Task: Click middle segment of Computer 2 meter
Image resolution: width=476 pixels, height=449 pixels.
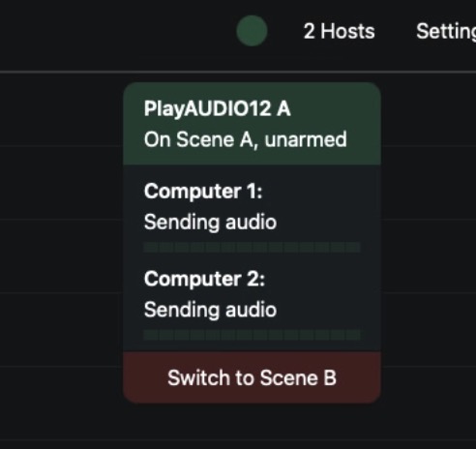Action: point(244,335)
